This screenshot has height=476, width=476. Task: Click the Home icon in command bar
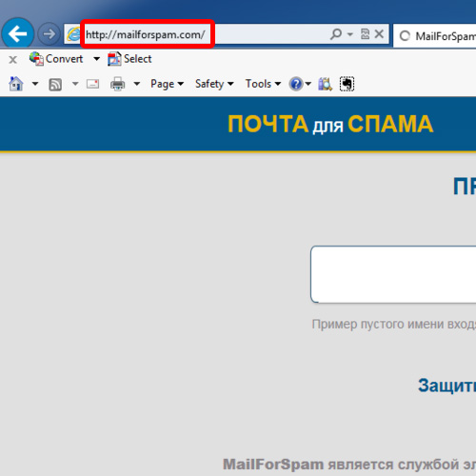coord(16,84)
